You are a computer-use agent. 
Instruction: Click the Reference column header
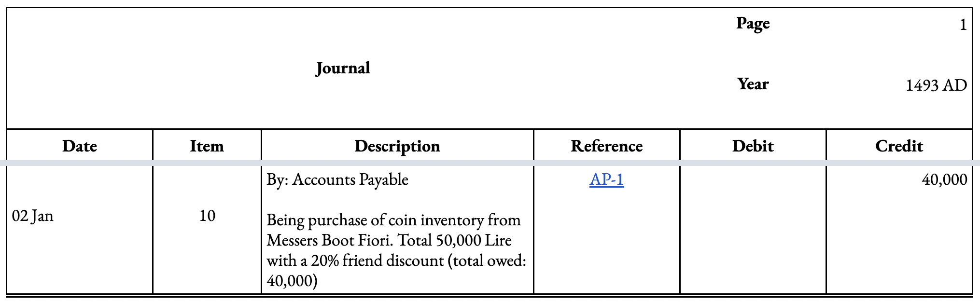[606, 146]
